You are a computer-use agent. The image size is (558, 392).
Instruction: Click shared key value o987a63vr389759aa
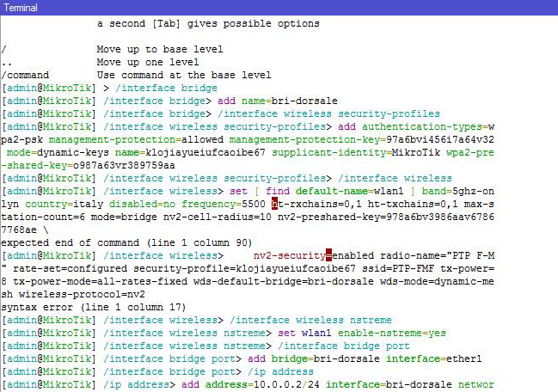point(124,165)
